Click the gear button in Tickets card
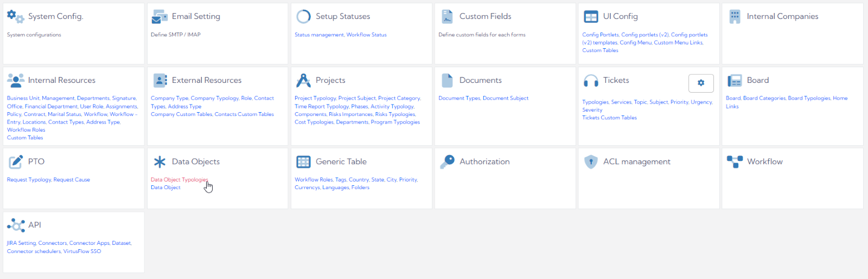This screenshot has width=868, height=279. click(701, 83)
